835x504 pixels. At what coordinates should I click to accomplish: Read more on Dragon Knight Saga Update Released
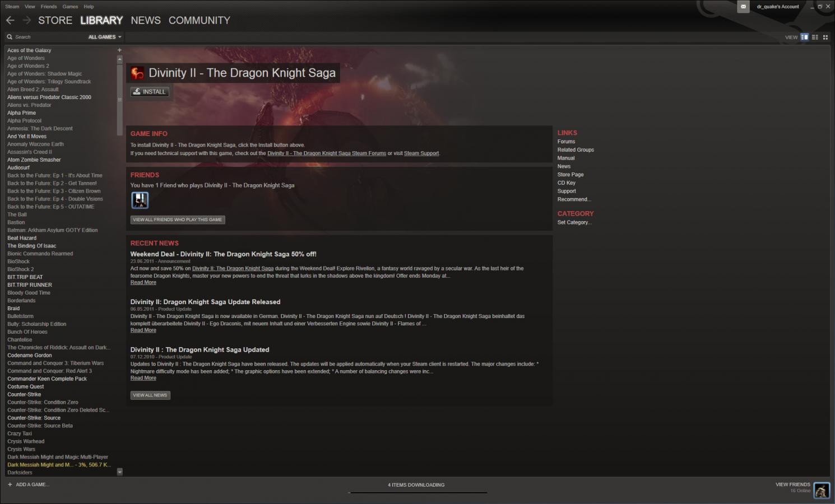pyautogui.click(x=143, y=330)
